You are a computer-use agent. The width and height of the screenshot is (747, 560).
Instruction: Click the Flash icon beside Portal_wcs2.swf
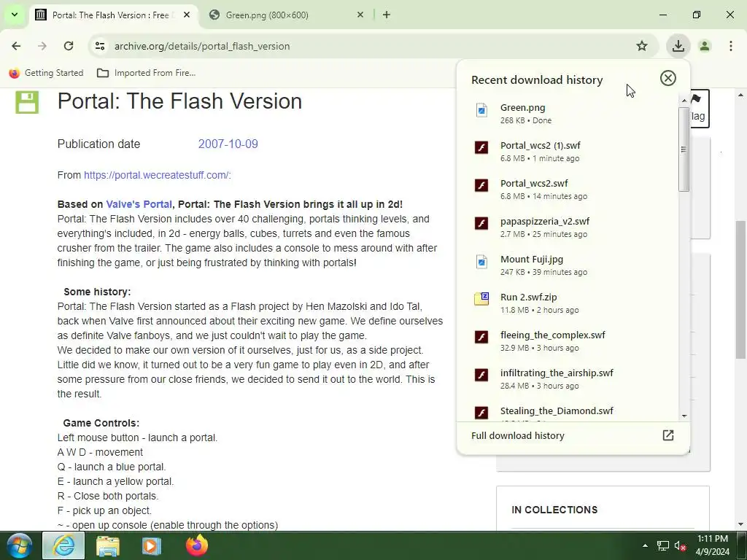(x=481, y=185)
